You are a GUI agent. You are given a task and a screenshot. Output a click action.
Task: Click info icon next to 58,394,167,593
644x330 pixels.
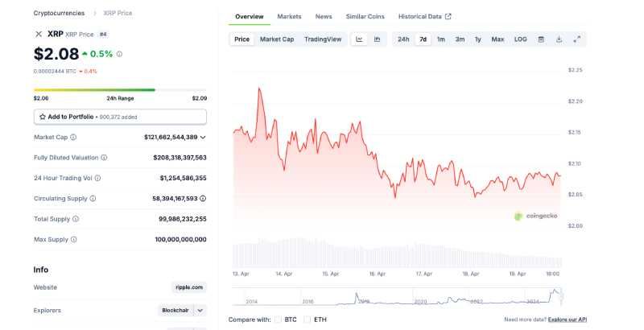(203, 198)
